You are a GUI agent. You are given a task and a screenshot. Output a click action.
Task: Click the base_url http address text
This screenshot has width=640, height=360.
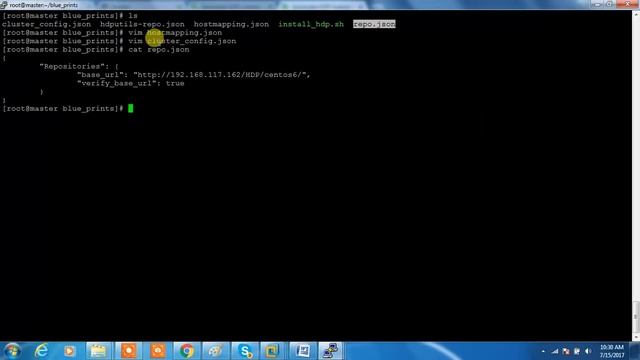click(x=222, y=75)
